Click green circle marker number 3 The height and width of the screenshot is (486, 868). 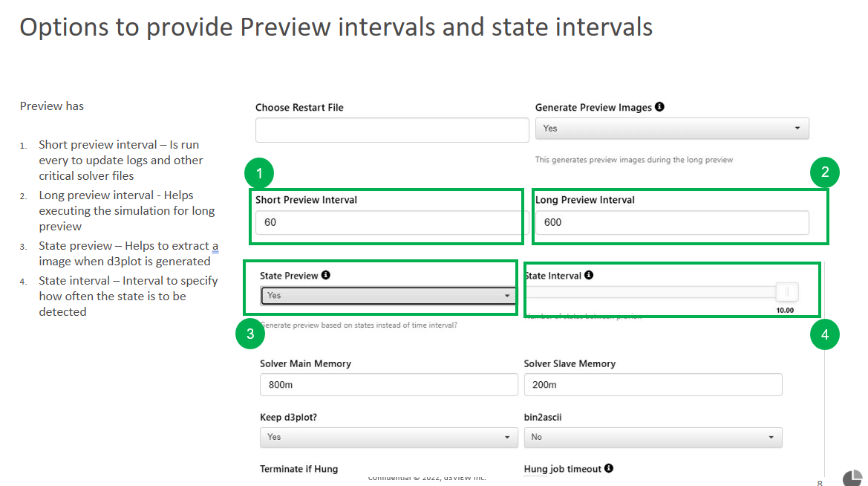point(250,334)
